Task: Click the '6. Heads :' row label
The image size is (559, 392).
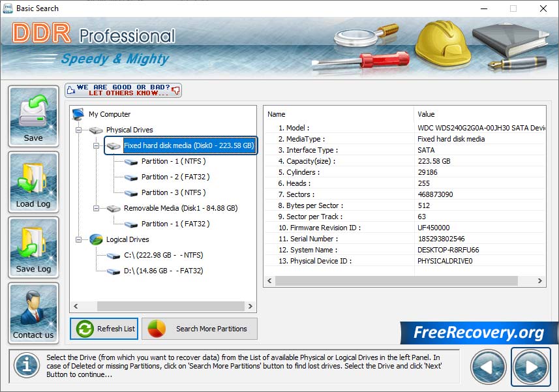Action: tap(294, 183)
